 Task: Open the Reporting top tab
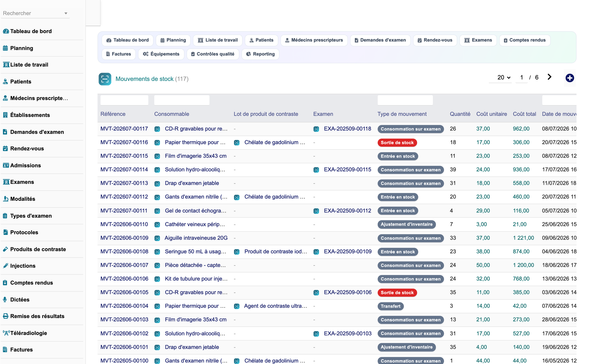tap(260, 54)
